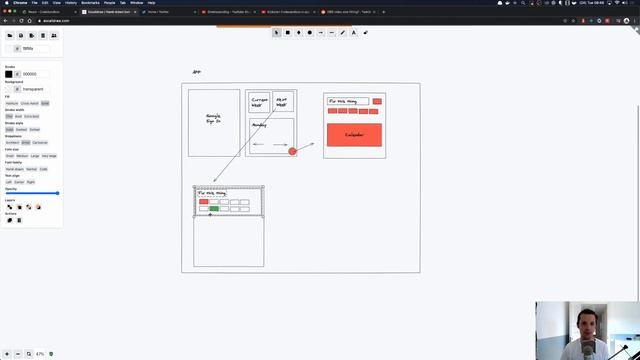Image resolution: width=640 pixels, height=360 pixels.
Task: Click the Clear canvas trash icon in the top bar
Action: pos(43,36)
